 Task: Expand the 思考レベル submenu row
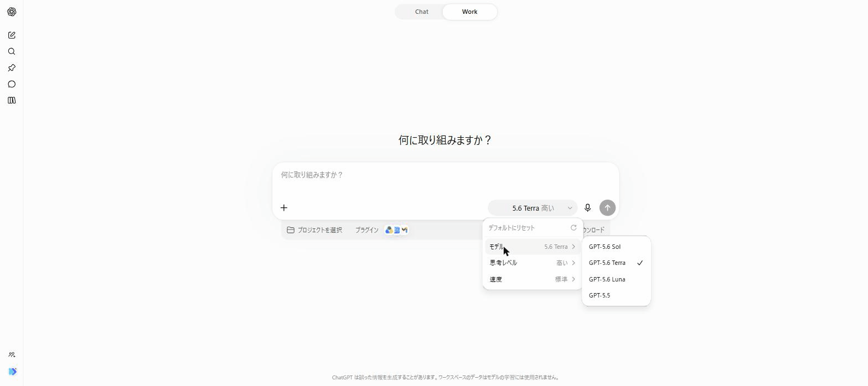(533, 263)
